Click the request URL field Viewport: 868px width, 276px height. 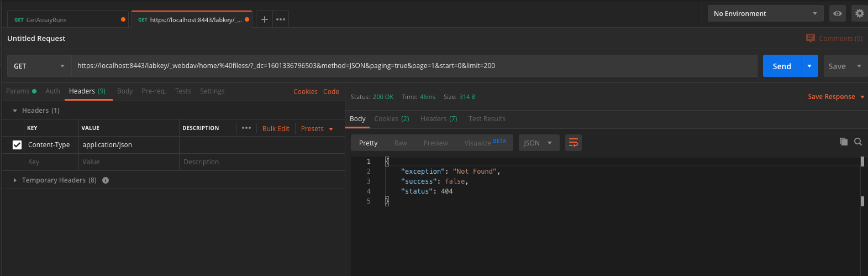click(414, 66)
